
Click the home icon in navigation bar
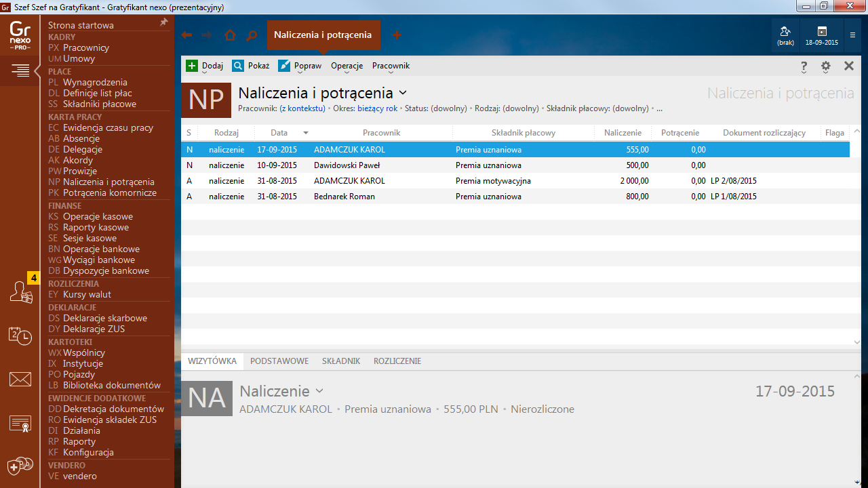[230, 35]
